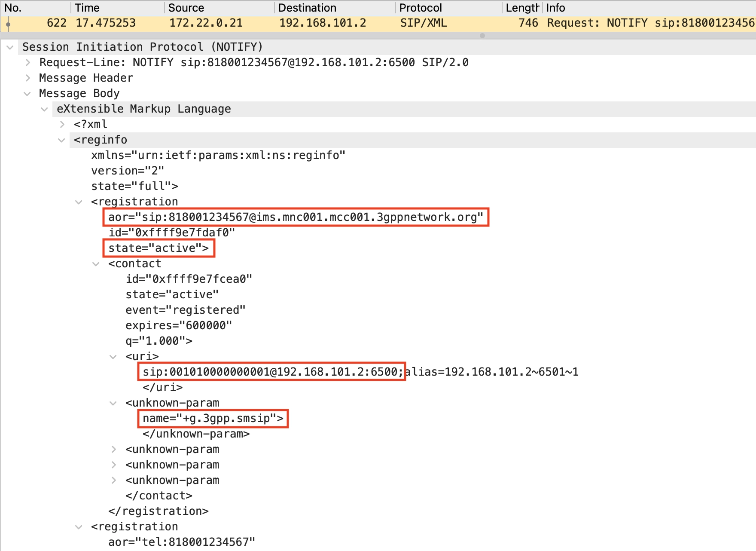This screenshot has width=756, height=551.
Task: Collapse the expanded <unknown-param node
Action: (x=113, y=403)
